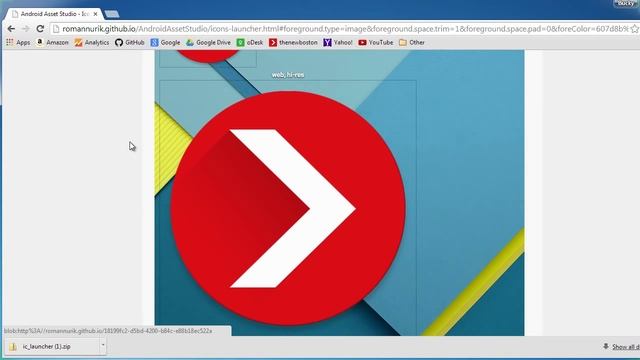Open the Apps bookmarks shortcut

[18, 42]
